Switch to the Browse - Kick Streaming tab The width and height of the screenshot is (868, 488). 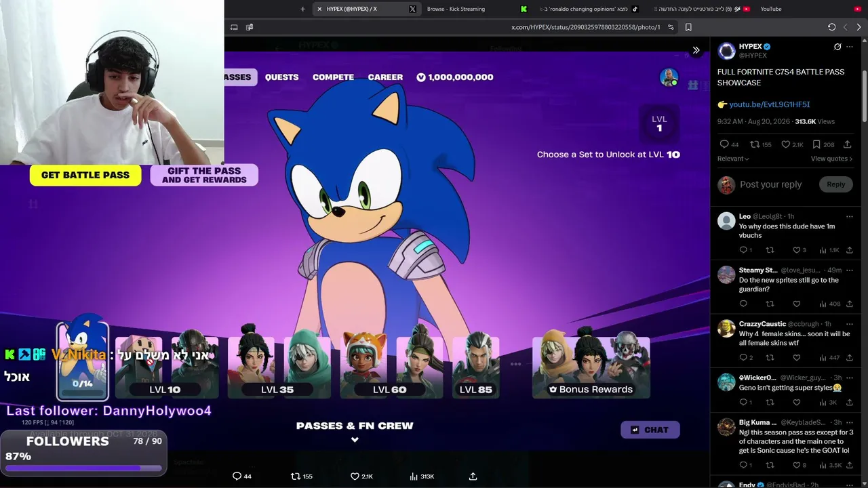[x=477, y=9]
